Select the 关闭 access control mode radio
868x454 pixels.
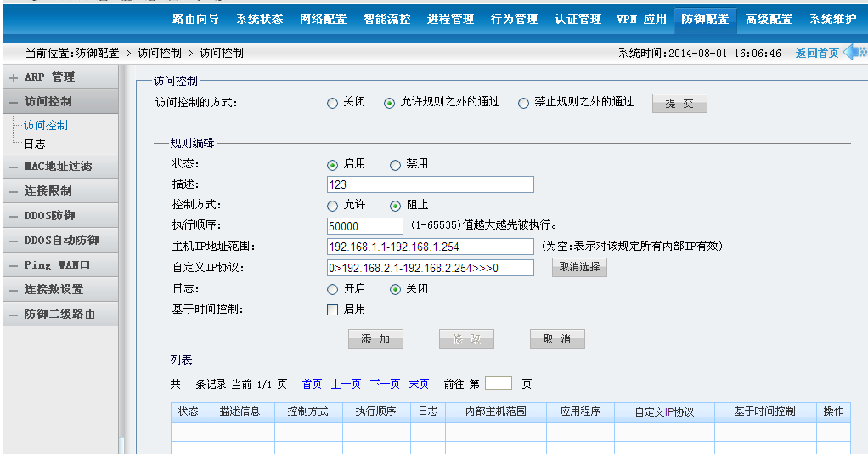tap(333, 103)
